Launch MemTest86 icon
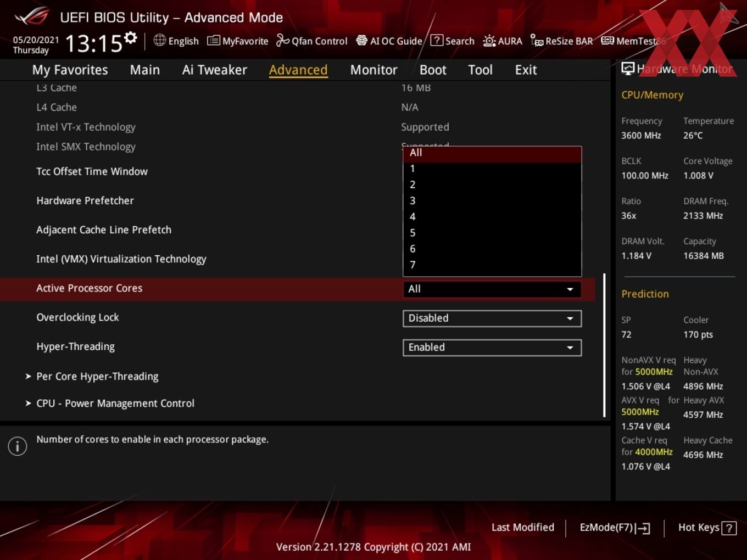 607,41
